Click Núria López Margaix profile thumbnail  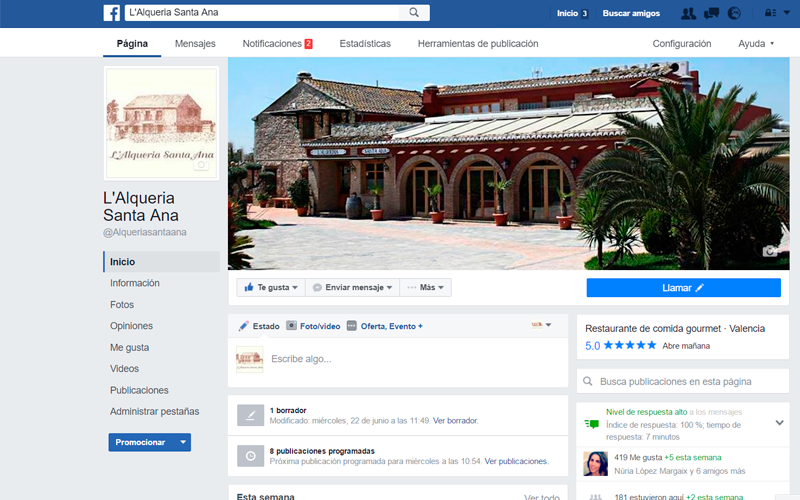tap(595, 464)
